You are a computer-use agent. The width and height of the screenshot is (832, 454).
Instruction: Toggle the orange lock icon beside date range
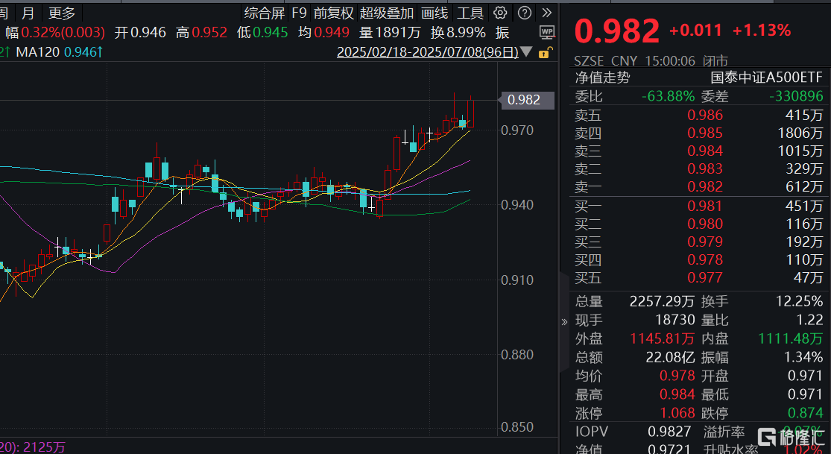click(x=544, y=53)
